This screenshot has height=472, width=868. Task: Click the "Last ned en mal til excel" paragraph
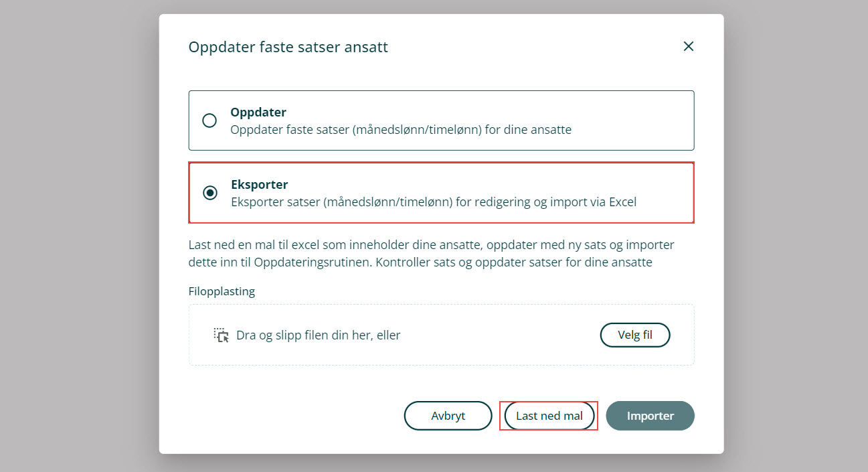[431, 253]
